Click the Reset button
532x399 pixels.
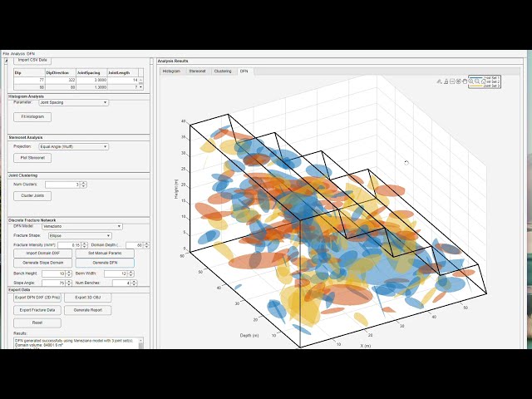click(37, 323)
